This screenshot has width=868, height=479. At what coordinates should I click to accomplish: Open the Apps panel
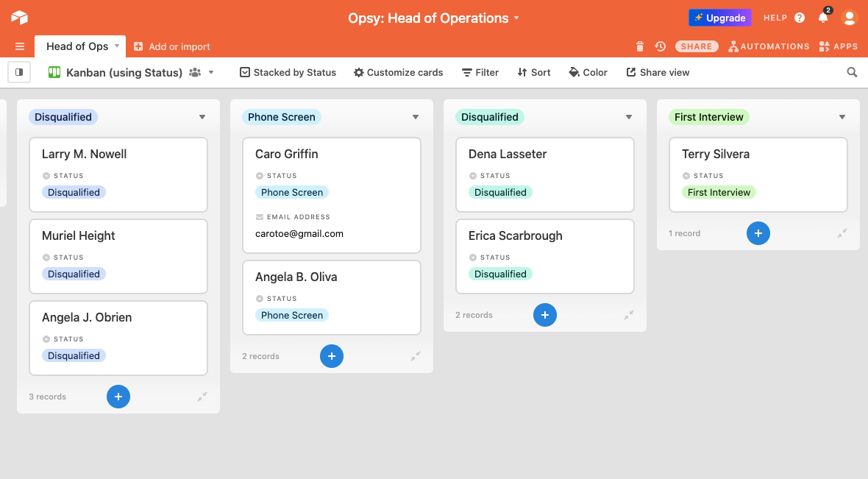[x=839, y=46]
